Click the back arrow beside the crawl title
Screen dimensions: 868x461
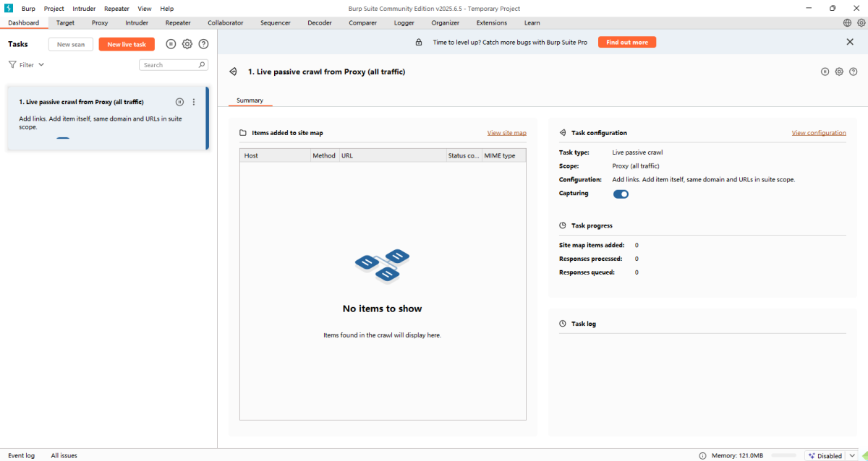pos(233,72)
